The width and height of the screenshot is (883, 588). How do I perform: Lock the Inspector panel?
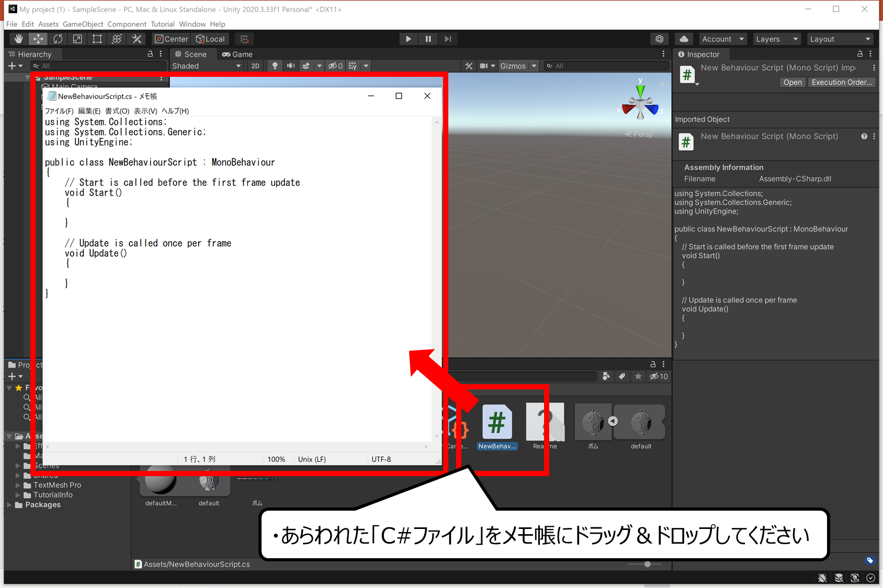(859, 54)
